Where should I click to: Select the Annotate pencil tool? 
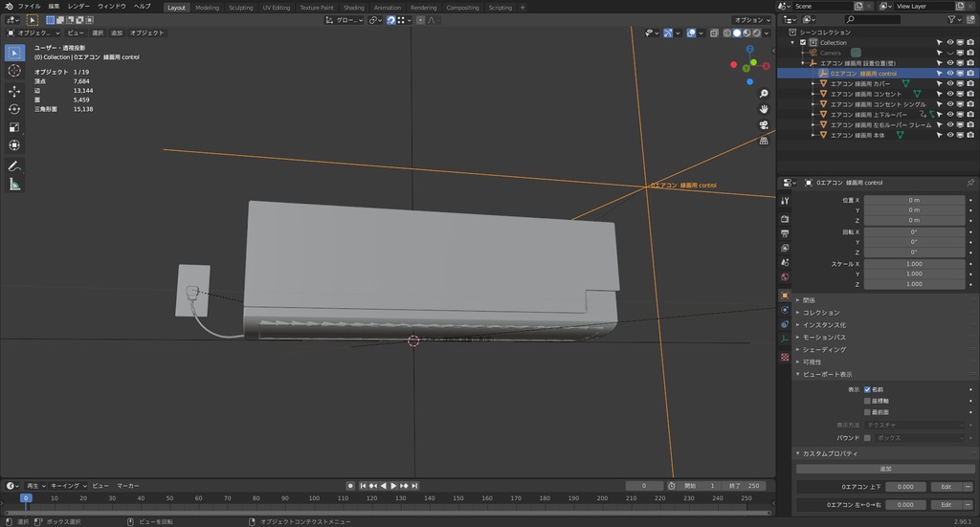pos(14,165)
